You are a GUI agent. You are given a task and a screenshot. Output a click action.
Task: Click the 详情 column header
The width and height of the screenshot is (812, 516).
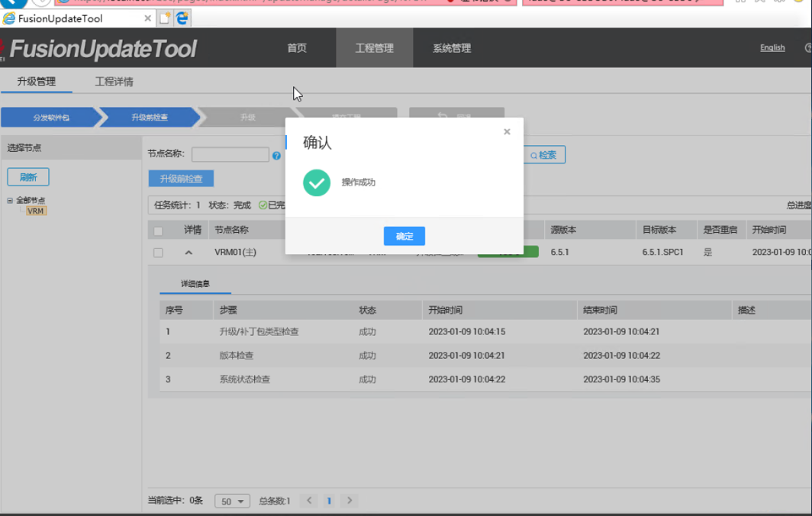pyautogui.click(x=192, y=230)
